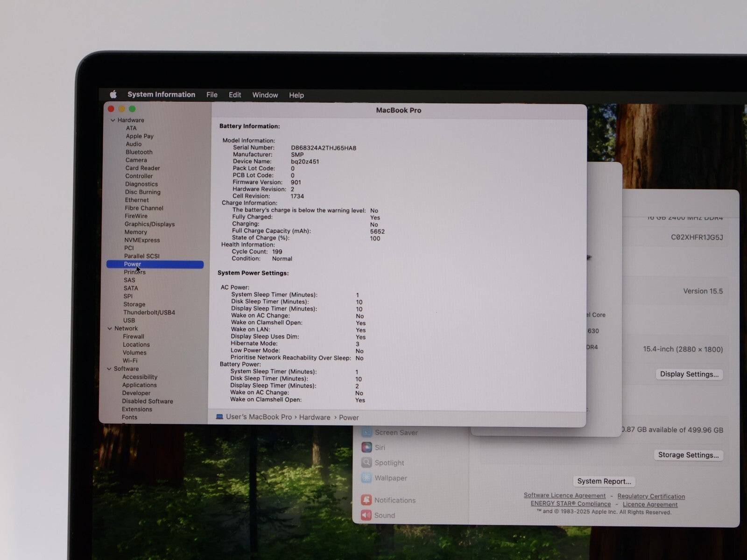Select Bluetooth in the sidebar
This screenshot has width=747, height=560.
pos(139,152)
